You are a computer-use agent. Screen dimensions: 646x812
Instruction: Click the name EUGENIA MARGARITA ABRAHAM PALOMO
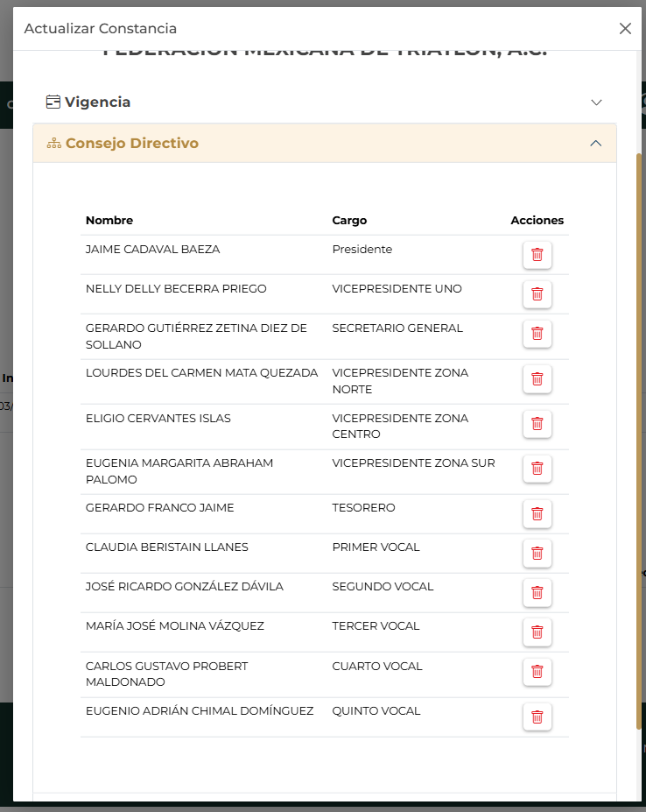click(179, 470)
